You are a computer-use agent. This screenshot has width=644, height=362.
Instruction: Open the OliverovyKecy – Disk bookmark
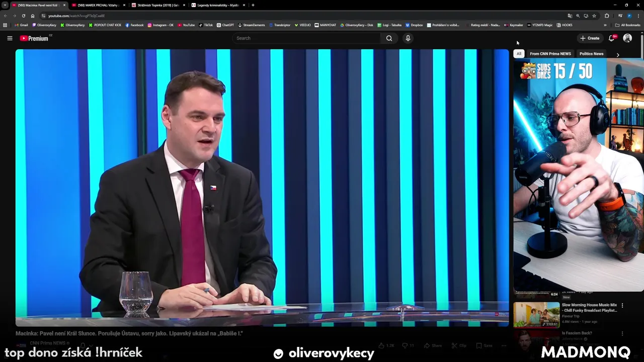tap(357, 25)
